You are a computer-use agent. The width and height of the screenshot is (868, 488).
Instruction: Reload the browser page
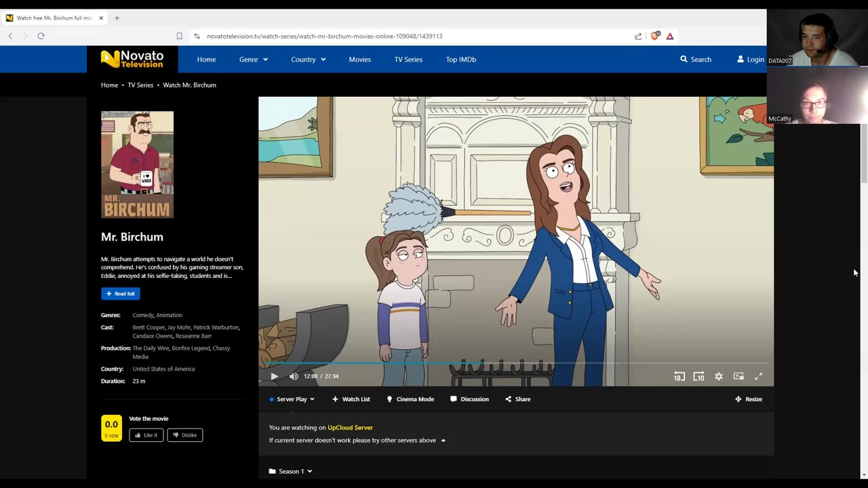pyautogui.click(x=41, y=36)
